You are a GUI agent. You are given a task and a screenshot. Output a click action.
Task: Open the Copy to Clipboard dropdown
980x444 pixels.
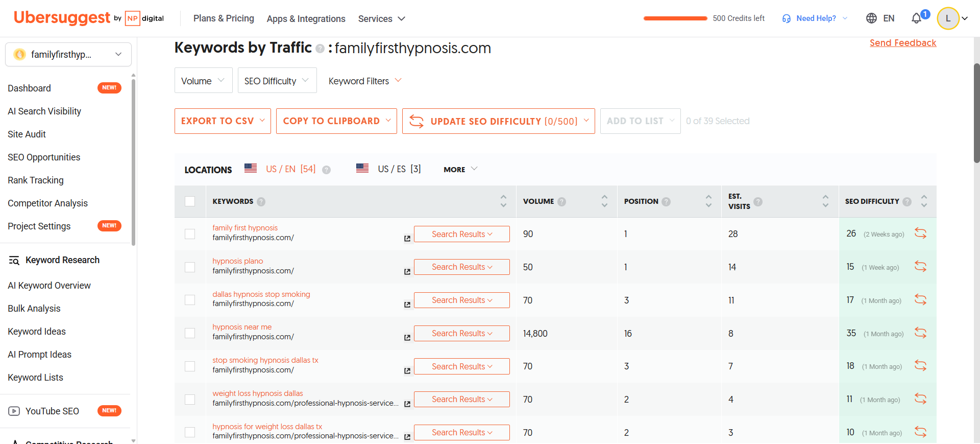336,121
